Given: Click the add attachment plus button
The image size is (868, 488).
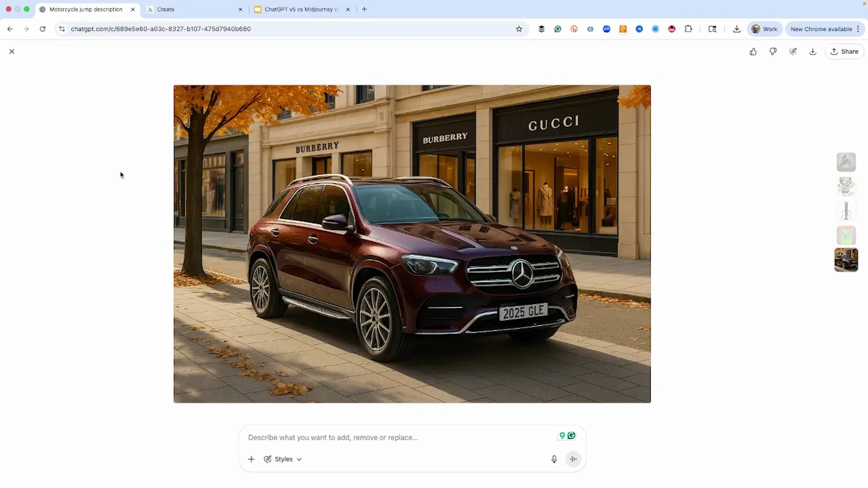Looking at the screenshot, I should 251,459.
